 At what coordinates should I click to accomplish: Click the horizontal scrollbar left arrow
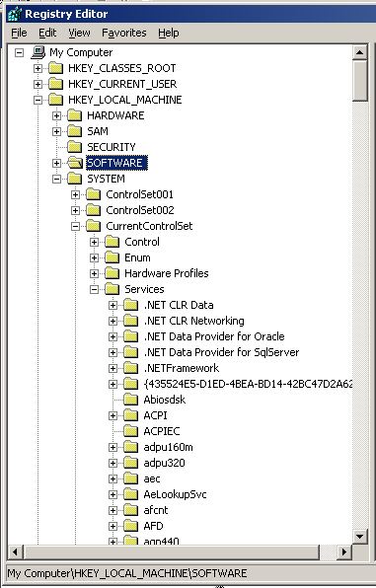(15, 551)
